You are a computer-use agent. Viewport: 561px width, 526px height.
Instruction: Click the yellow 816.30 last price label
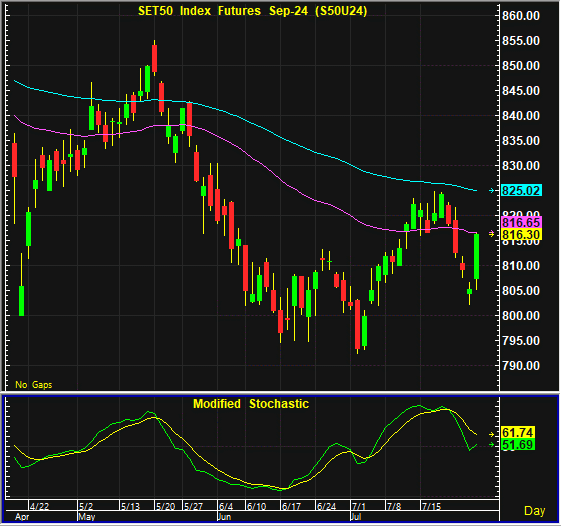(521, 235)
